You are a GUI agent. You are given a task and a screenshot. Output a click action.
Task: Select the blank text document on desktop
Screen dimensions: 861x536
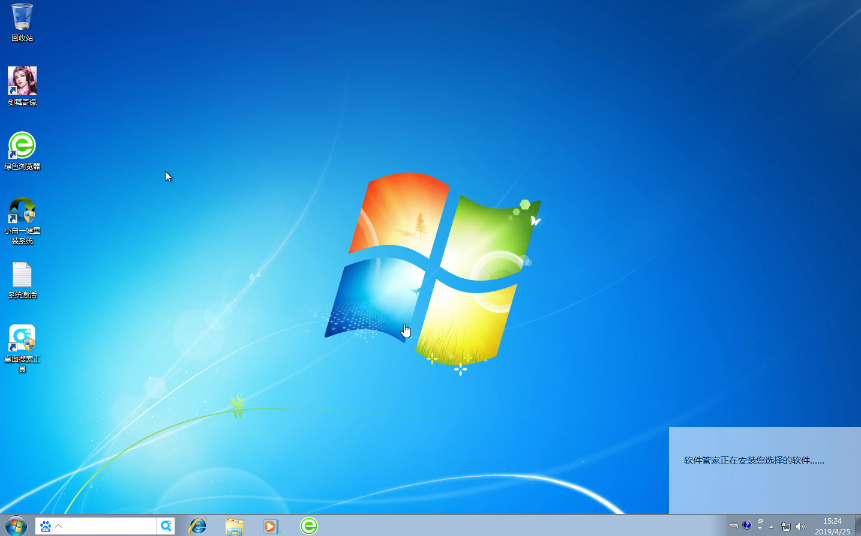pyautogui.click(x=22, y=280)
